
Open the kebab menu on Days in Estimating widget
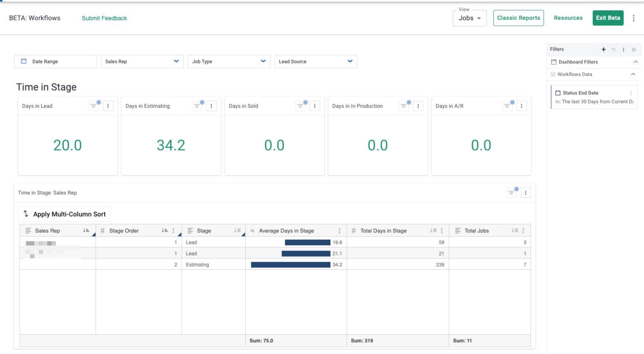211,106
